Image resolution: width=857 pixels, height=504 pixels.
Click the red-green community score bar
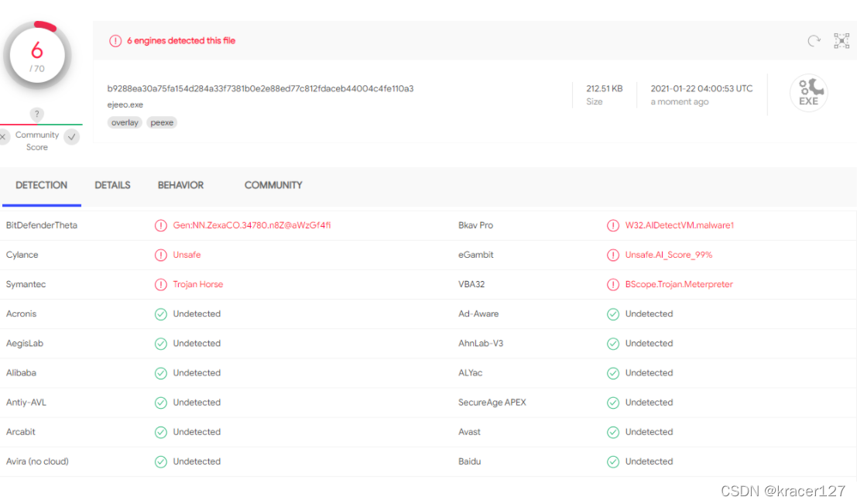[37, 125]
